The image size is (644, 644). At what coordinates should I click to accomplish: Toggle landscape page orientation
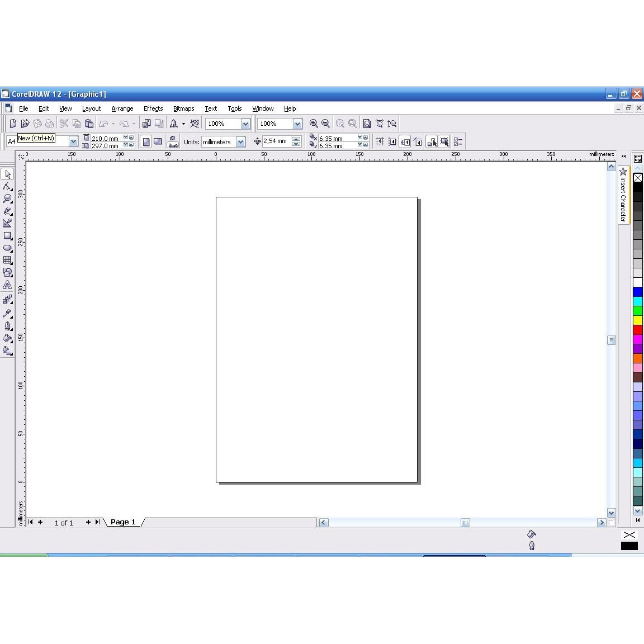click(x=158, y=141)
